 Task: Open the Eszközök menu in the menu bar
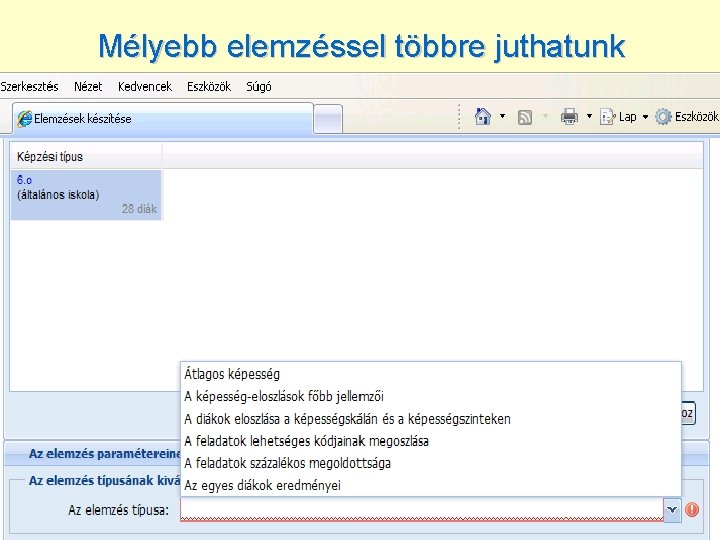coord(209,86)
